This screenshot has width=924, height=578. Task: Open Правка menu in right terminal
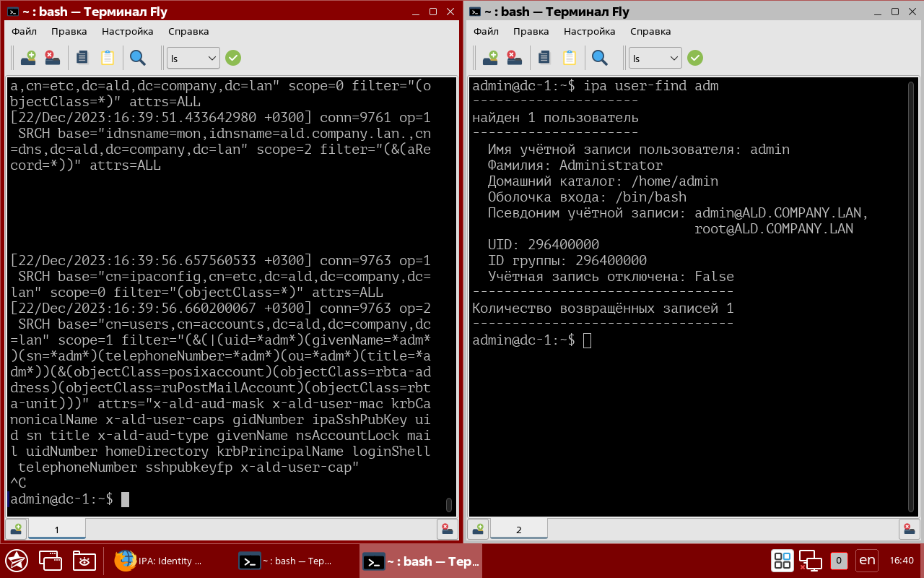click(x=531, y=32)
